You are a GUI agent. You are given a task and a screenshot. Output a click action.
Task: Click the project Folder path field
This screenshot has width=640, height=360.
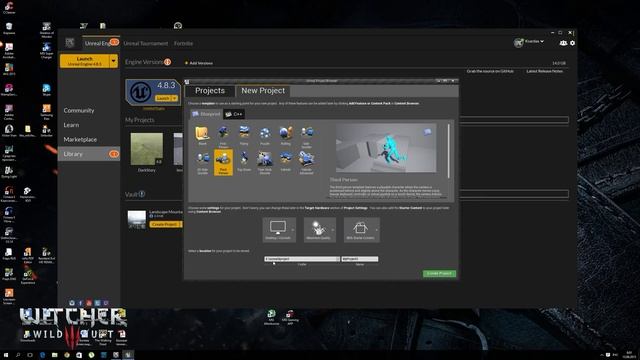pos(300,259)
